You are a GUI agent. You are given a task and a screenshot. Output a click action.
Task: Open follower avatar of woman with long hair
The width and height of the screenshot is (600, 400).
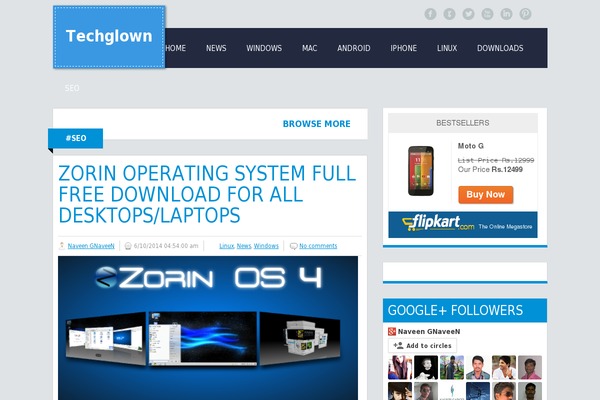coord(400,367)
